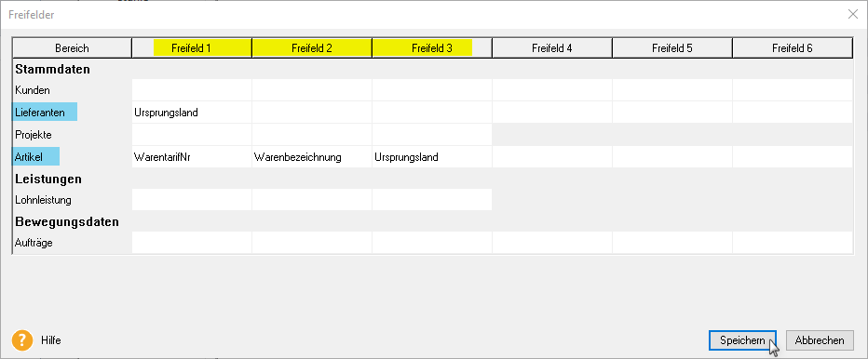Select Aufträge Freifeld 5 cell
The height and width of the screenshot is (359, 868).
coord(672,243)
